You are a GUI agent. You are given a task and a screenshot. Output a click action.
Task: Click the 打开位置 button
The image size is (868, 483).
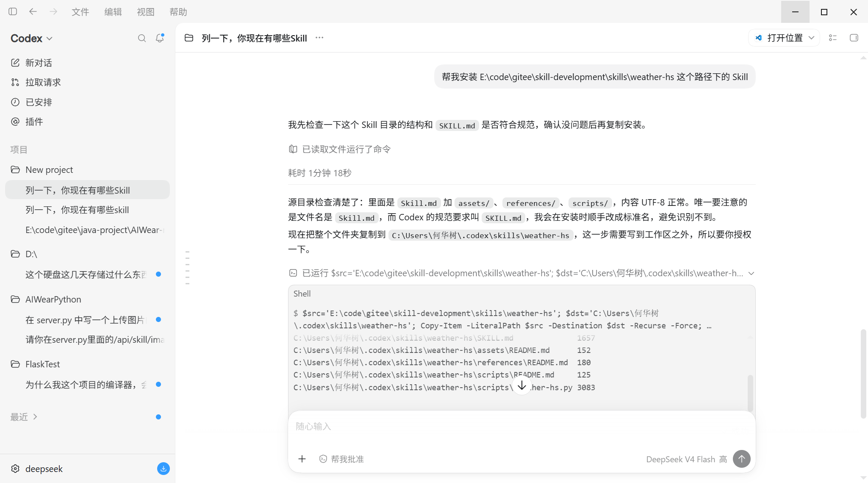point(779,38)
